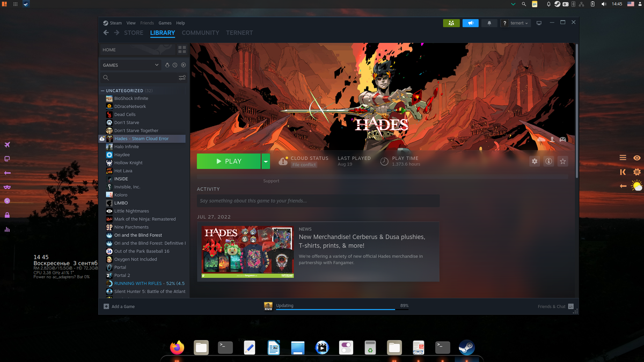Filter games by Linux compatibility (penguin icon)
Viewport: 644px width, 362px height.
167,65
